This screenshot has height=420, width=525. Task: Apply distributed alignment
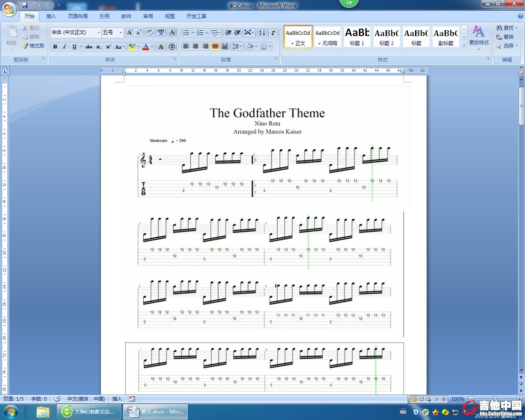(225, 46)
